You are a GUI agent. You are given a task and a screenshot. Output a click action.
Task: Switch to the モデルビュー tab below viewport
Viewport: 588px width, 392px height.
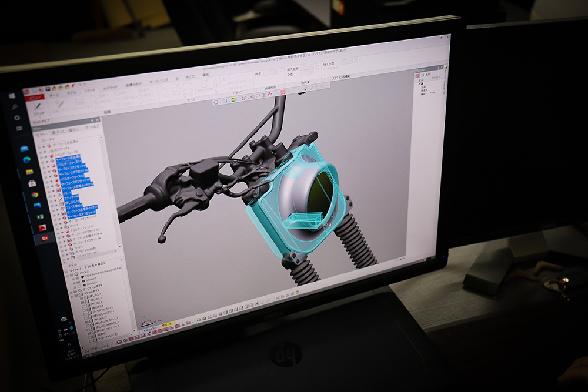152,329
